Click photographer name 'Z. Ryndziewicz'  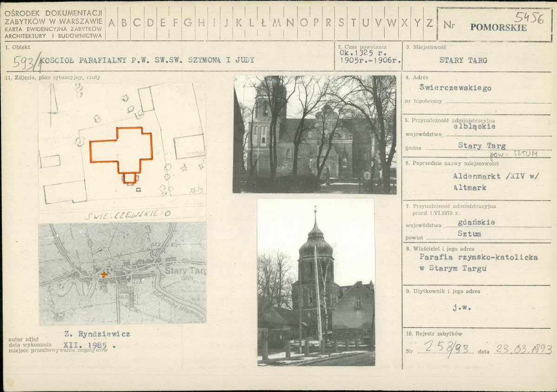click(x=97, y=334)
